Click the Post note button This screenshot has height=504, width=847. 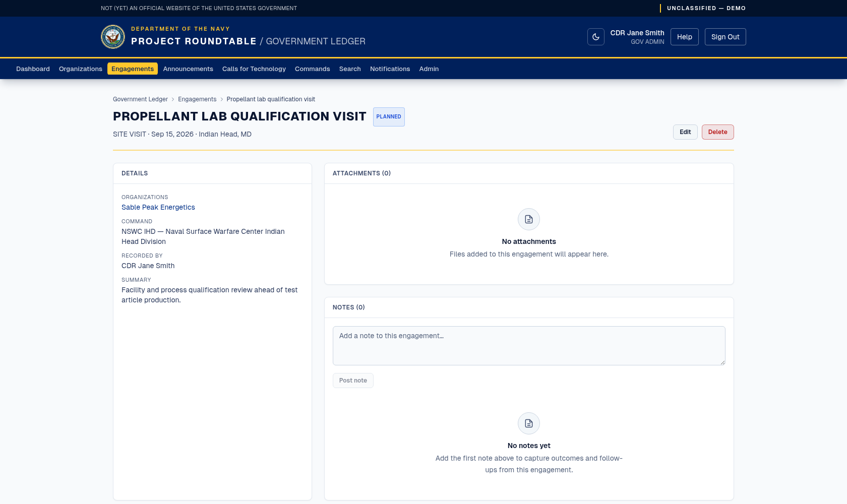353,381
